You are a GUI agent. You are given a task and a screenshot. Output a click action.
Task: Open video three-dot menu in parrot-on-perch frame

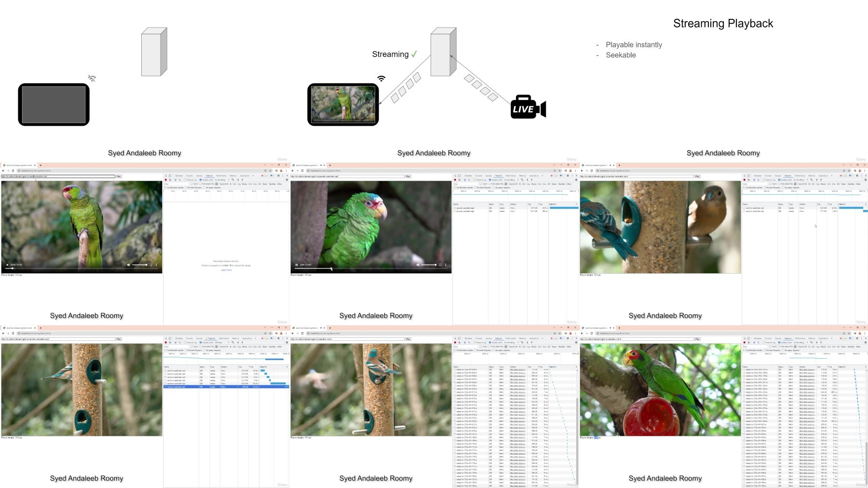(x=156, y=265)
